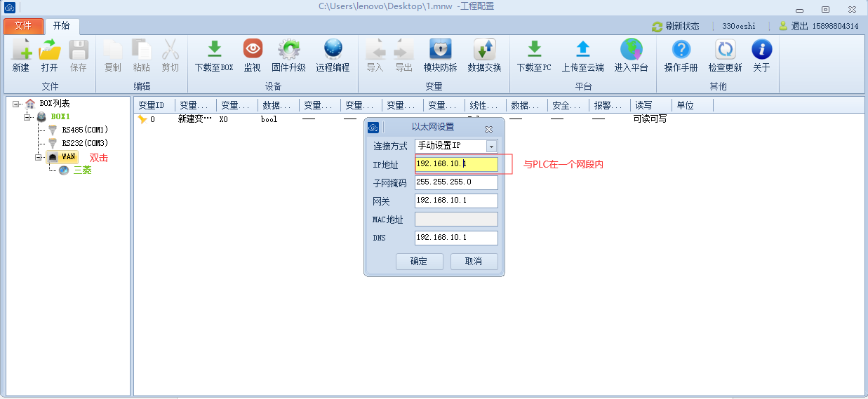
Task: Click the 导入 (Import) icon
Action: pyautogui.click(x=375, y=50)
